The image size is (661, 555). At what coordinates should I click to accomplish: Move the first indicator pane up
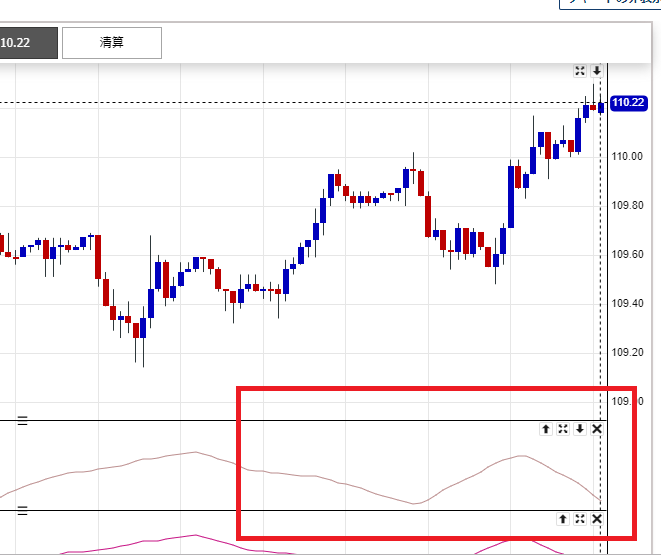point(546,429)
